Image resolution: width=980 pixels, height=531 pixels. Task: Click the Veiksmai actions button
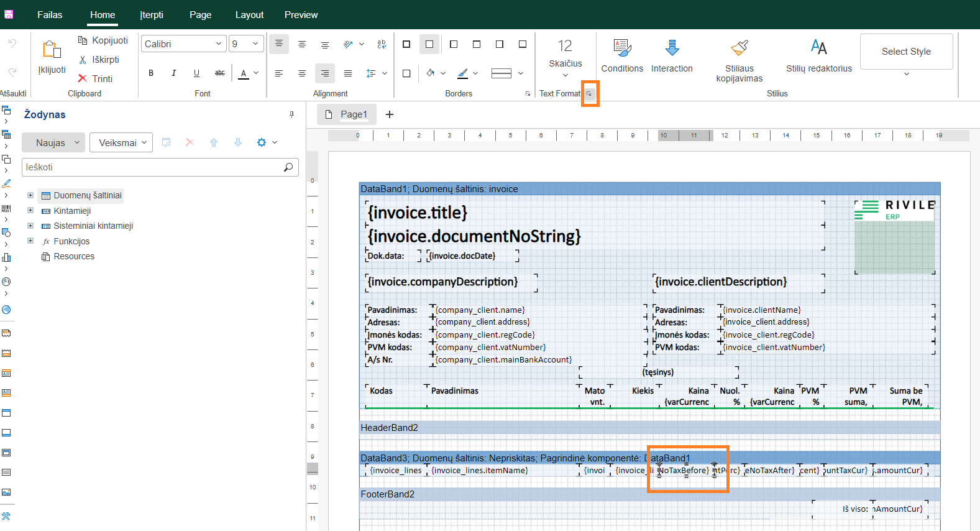pyautogui.click(x=121, y=142)
